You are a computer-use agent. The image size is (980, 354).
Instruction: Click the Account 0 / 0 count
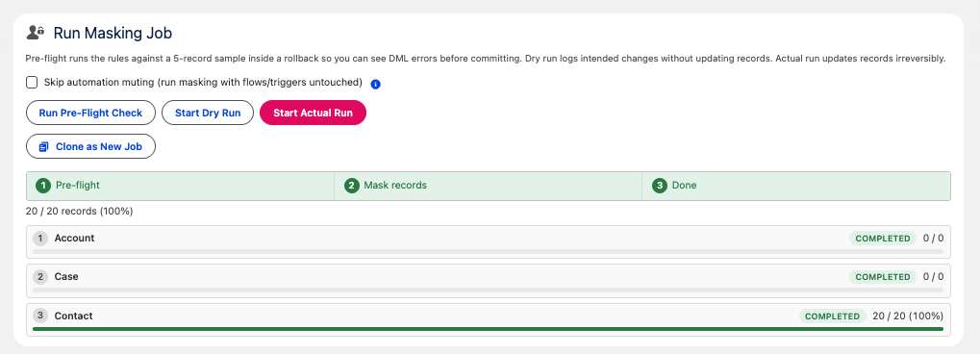click(933, 239)
